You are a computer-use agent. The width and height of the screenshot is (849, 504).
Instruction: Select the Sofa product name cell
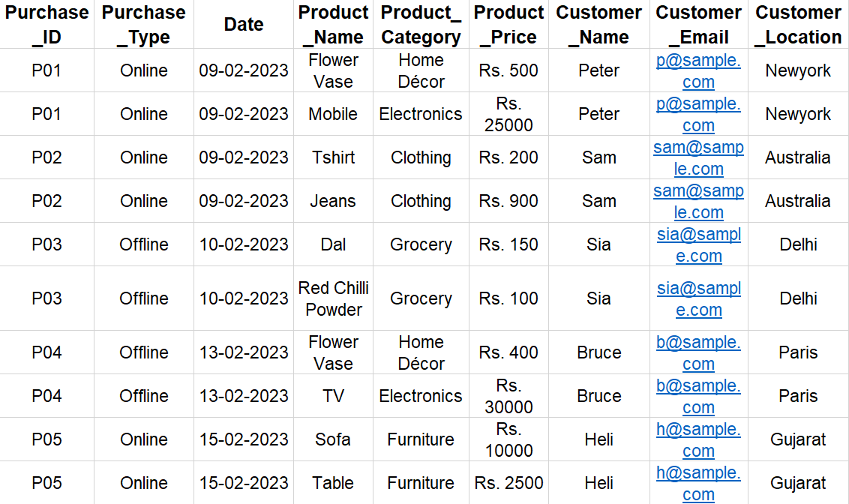point(333,439)
